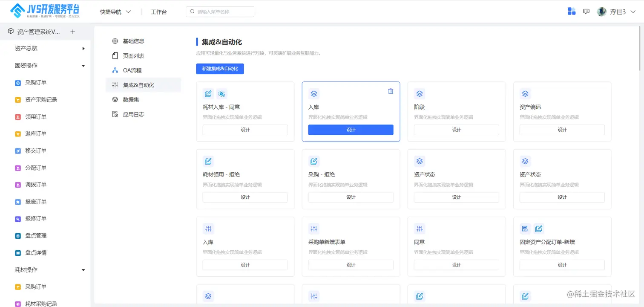Click the 分配订单 sidebar icon

pyautogui.click(x=18, y=168)
